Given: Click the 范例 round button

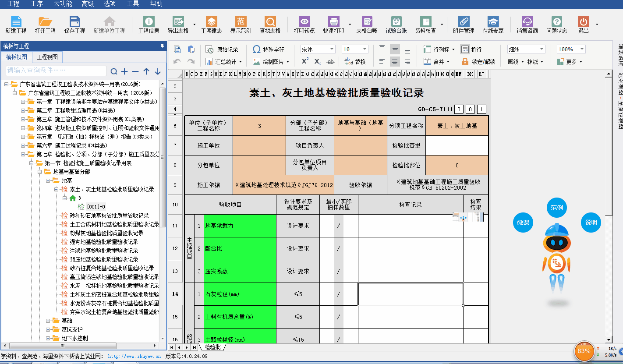Looking at the screenshot, I should 556,208.
